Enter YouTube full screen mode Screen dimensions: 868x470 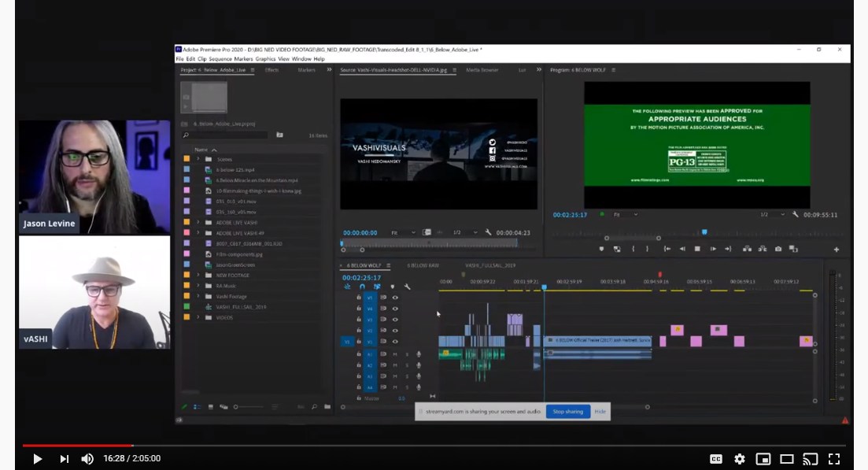click(834, 458)
